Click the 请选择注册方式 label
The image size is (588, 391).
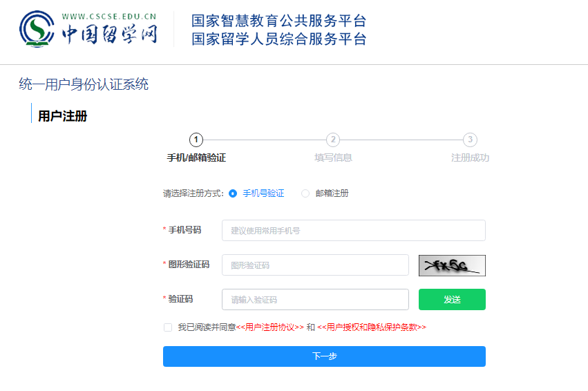coord(193,193)
